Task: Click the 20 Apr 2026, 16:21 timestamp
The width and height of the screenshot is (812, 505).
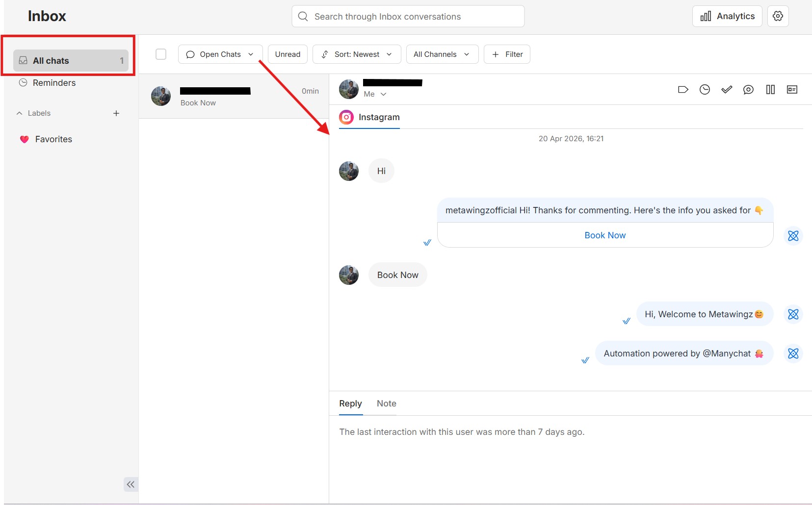Action: click(x=571, y=139)
